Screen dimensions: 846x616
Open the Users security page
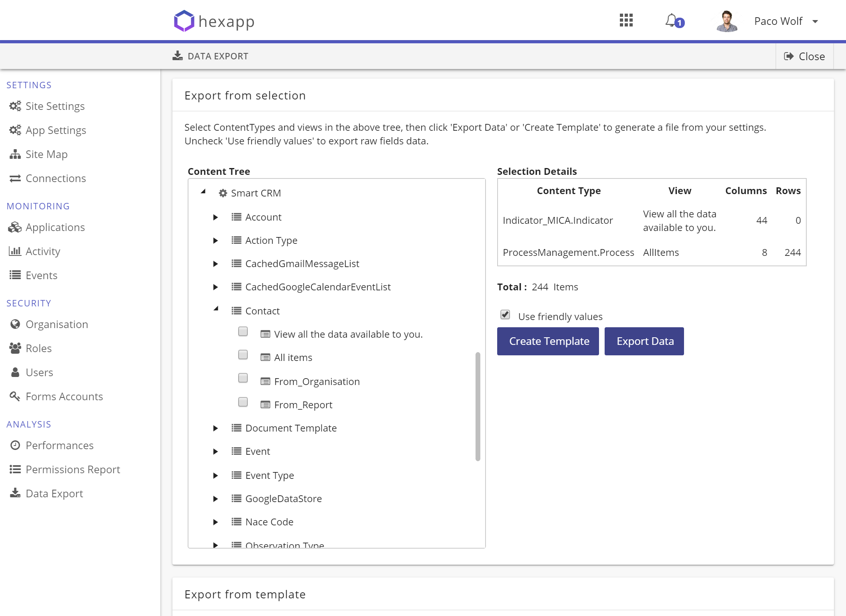click(39, 373)
